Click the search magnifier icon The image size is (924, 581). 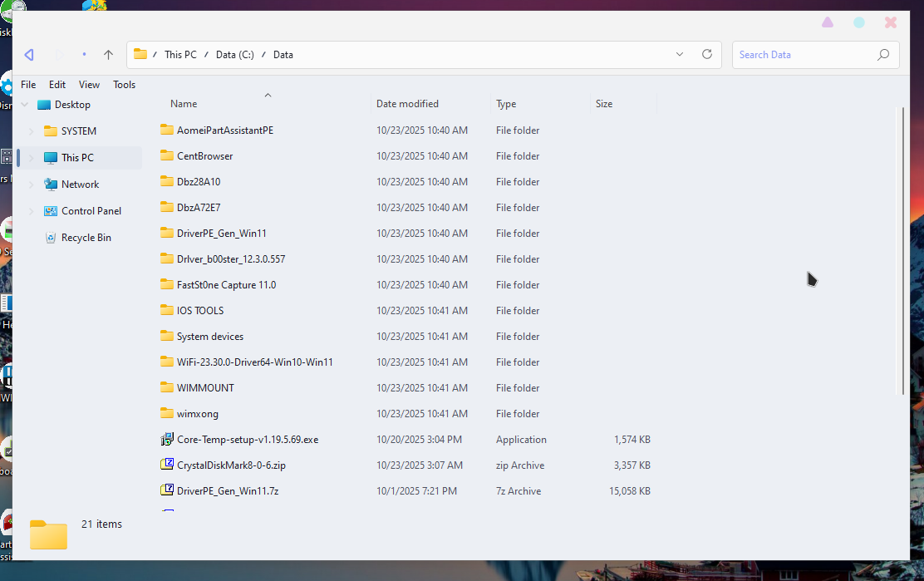[882, 55]
